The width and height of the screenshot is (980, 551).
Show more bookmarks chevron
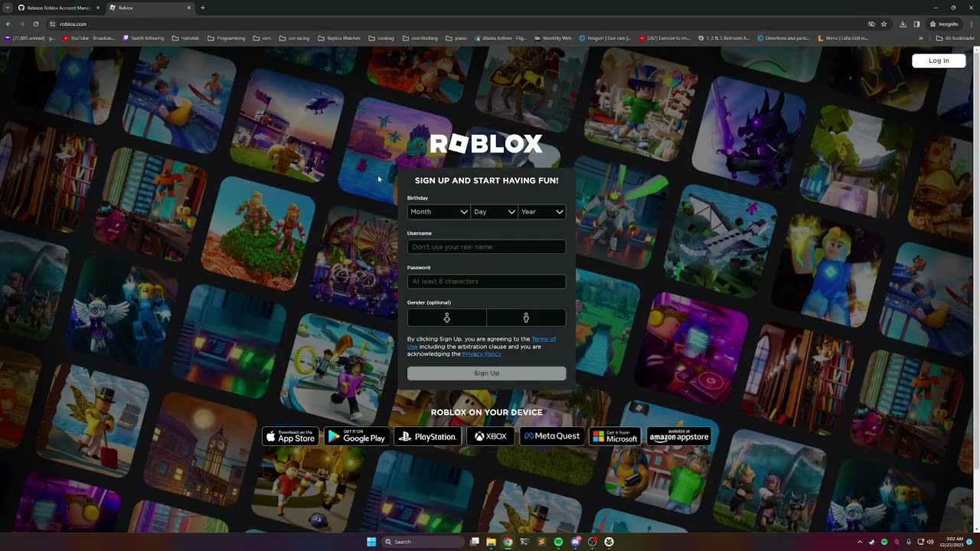(x=921, y=37)
